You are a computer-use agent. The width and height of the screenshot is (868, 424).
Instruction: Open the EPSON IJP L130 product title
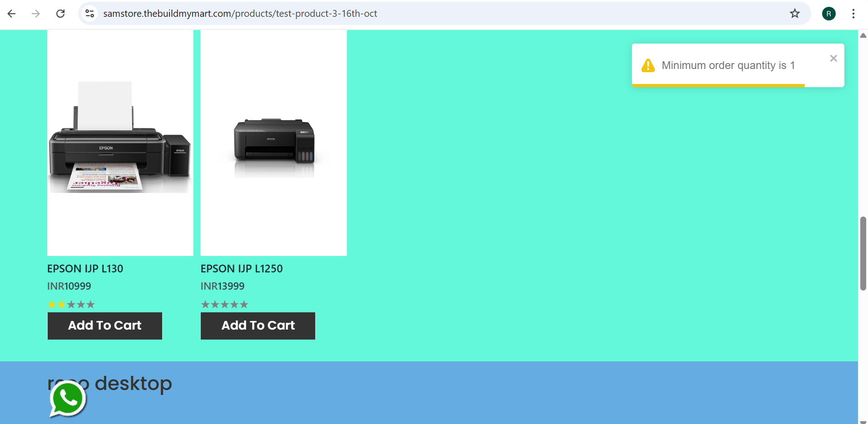point(85,269)
